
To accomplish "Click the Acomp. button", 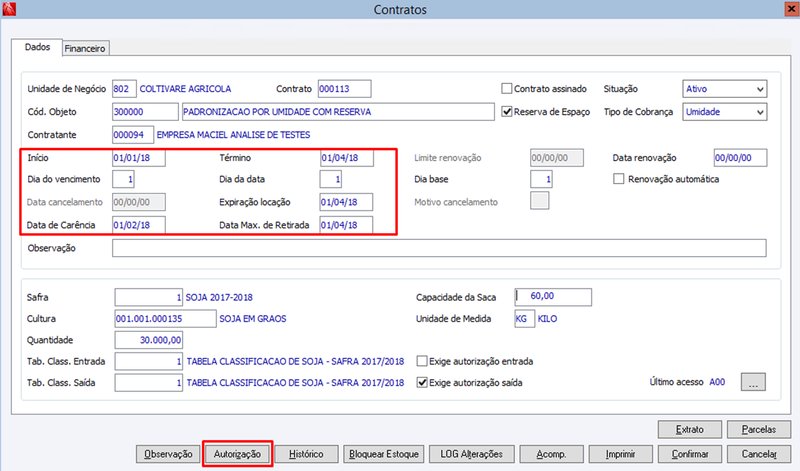I will coord(551,454).
